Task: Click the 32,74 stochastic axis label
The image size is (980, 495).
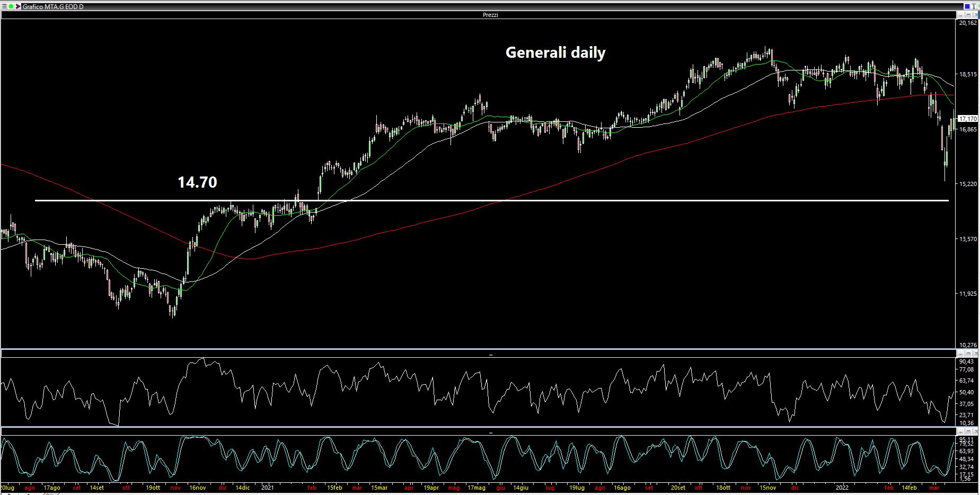Action: pyautogui.click(x=966, y=467)
